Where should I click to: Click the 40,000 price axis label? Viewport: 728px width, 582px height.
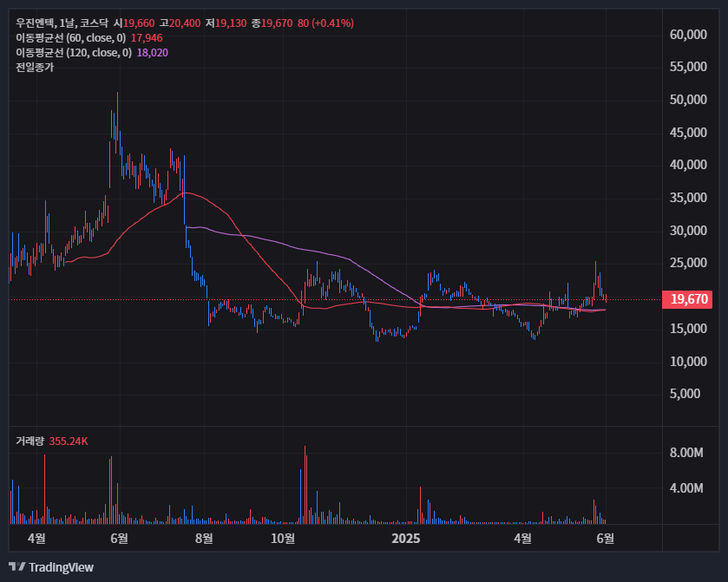tap(688, 165)
